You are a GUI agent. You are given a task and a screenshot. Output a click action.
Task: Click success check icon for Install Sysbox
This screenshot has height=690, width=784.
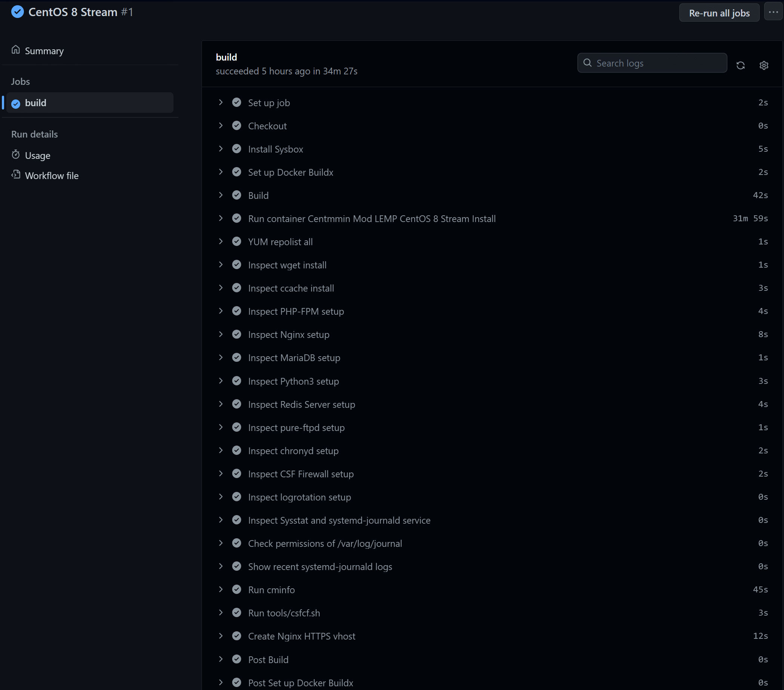pyautogui.click(x=237, y=149)
